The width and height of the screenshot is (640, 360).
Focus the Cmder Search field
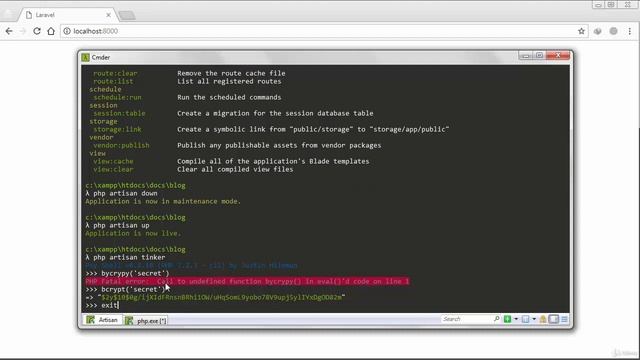click(x=467, y=319)
